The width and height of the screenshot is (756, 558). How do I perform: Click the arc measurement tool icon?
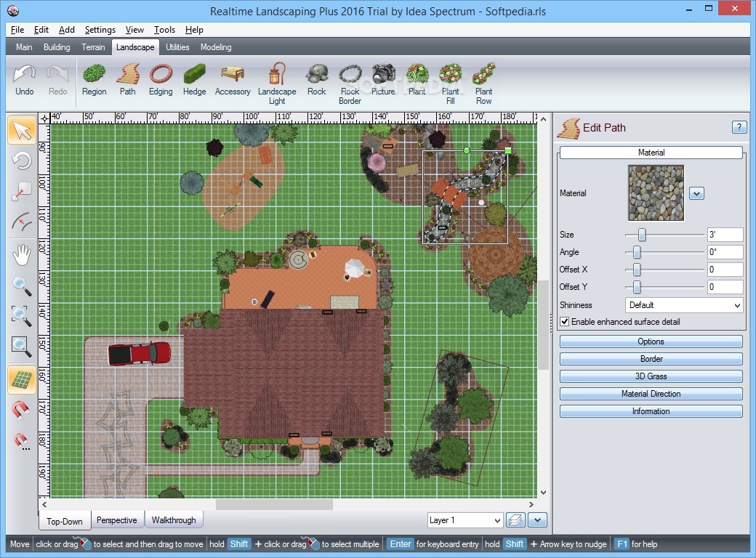pos(22,222)
